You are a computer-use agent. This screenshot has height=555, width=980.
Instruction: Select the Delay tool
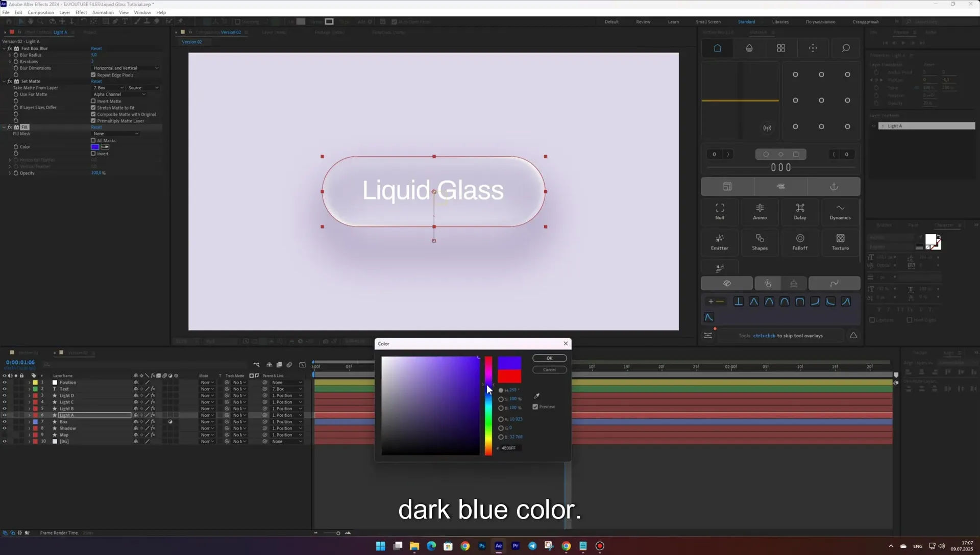800,211
